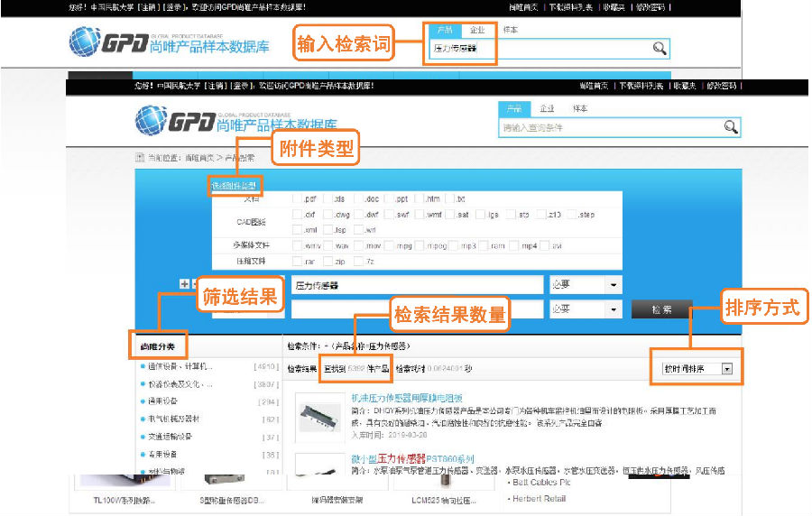The width and height of the screenshot is (812, 516).
Task: Open the 微小型压力传感器PST860系列 link
Action: 411,458
